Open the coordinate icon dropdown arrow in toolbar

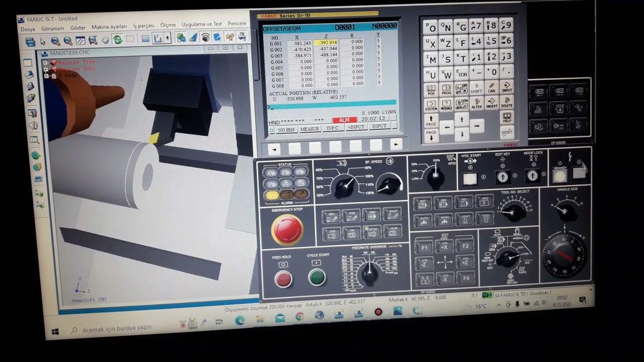[x=168, y=38]
